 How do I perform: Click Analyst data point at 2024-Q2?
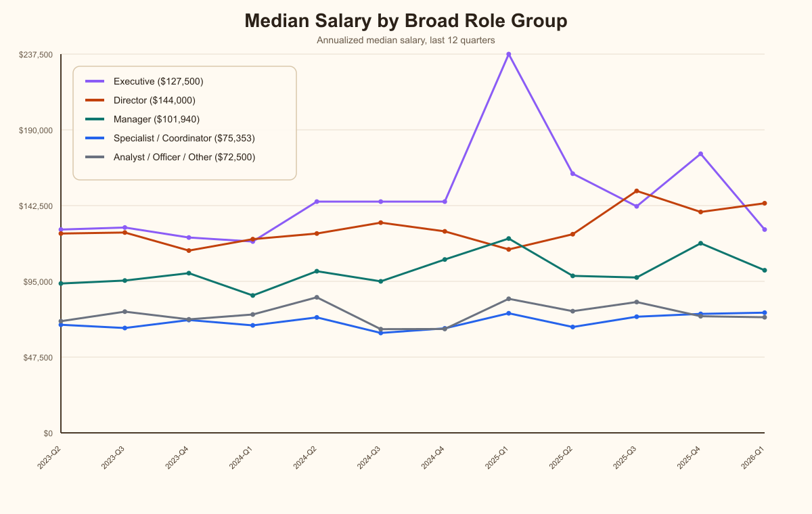[x=317, y=298]
